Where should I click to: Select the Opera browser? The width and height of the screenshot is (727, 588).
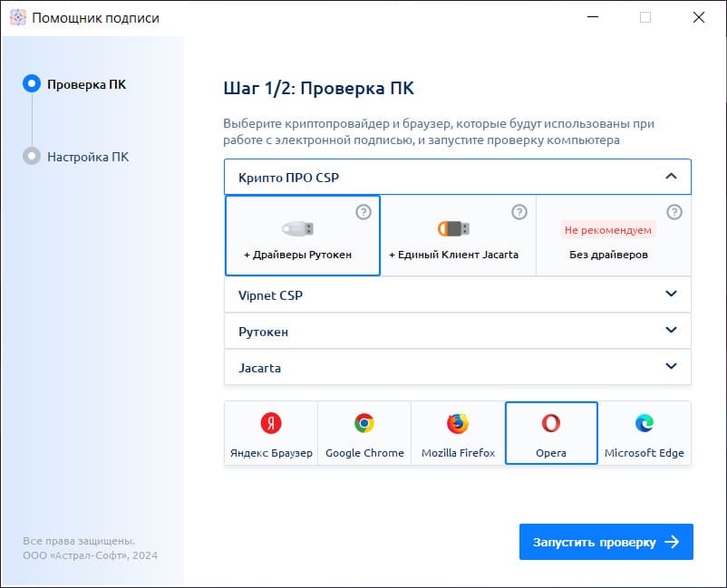[x=551, y=433]
